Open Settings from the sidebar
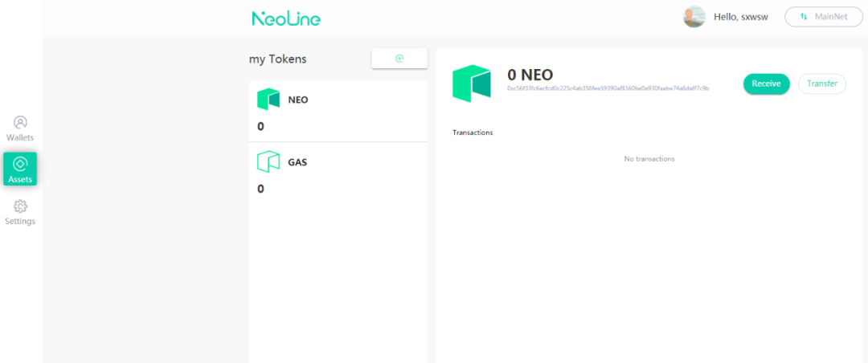Screen dimensions: 868x363 pyautogui.click(x=20, y=213)
